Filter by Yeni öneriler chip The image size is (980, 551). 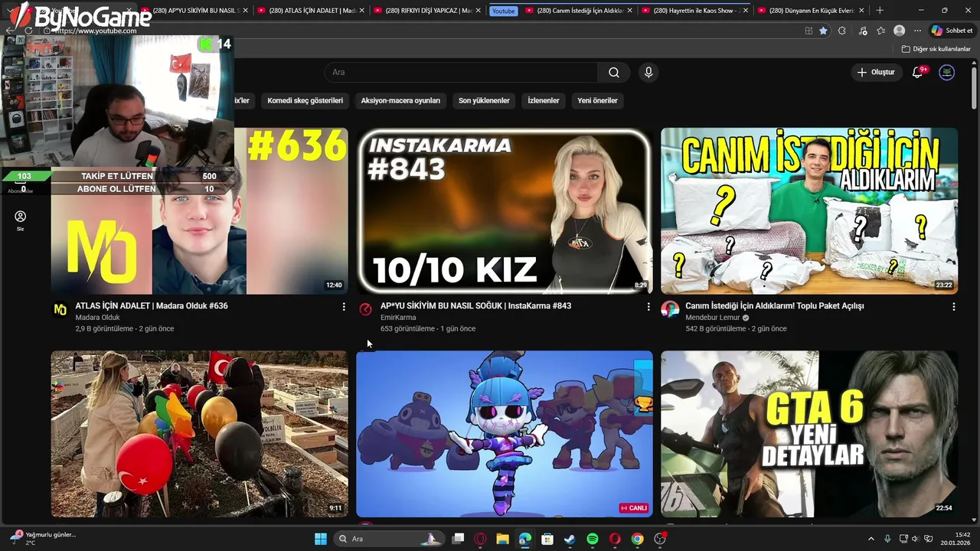[x=597, y=100]
